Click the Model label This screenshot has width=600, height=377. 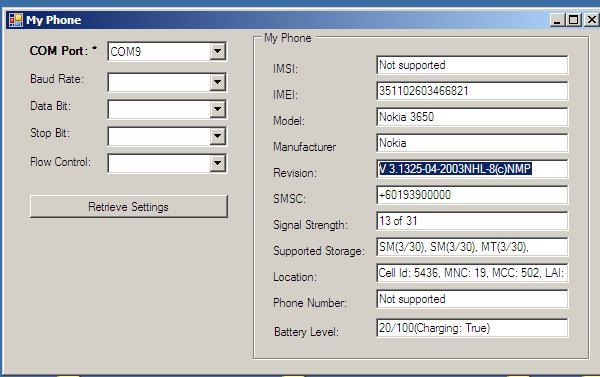(289, 121)
